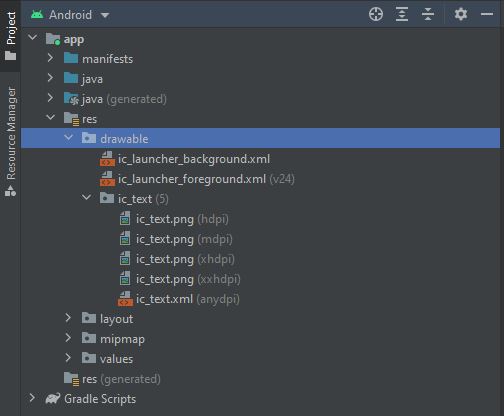Click the Gradle Scripts elephant icon

tap(53, 398)
